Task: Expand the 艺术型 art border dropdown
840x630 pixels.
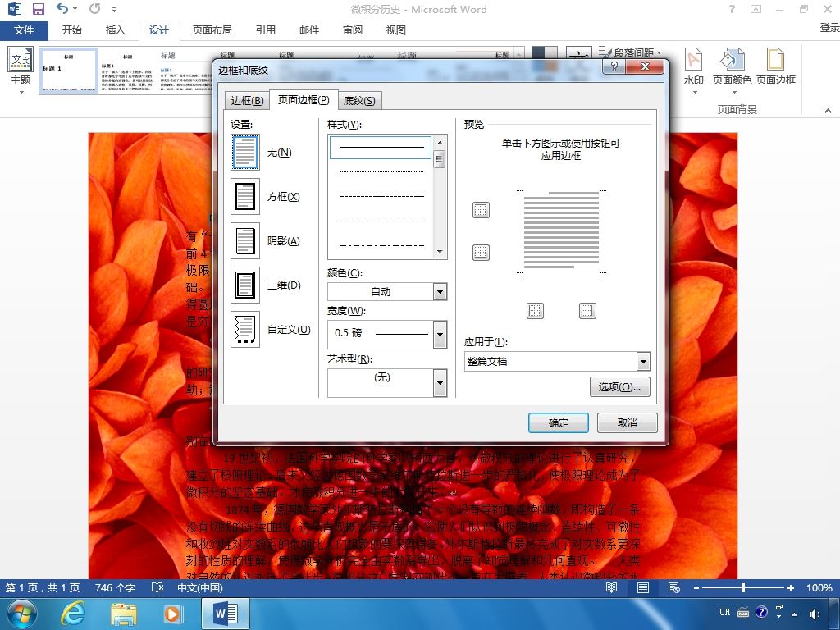Action: point(440,382)
